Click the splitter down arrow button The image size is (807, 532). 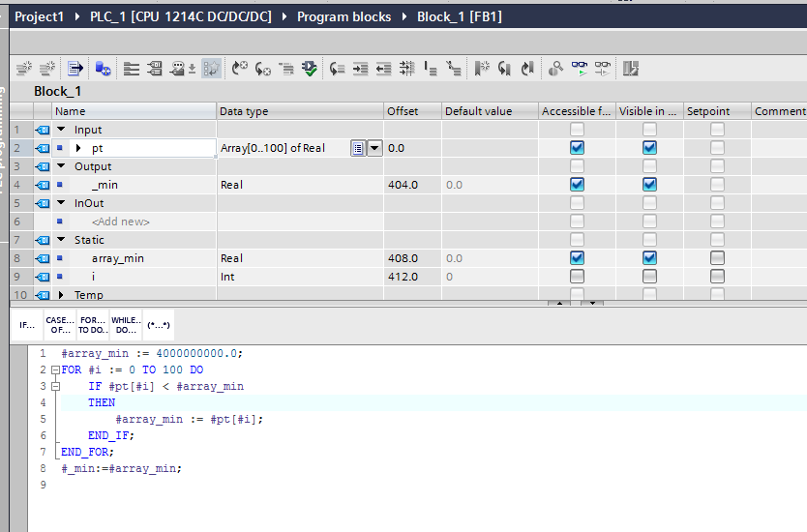[592, 303]
